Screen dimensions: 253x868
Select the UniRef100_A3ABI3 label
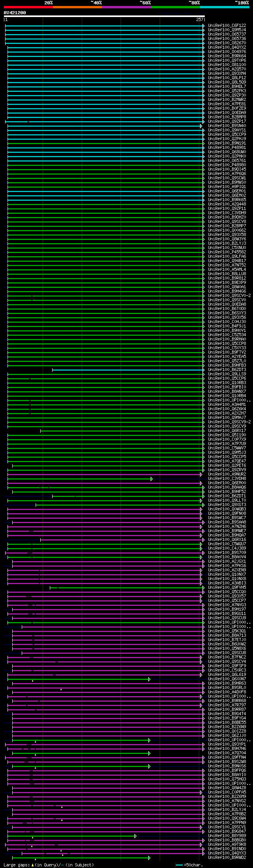[x=227, y=583]
